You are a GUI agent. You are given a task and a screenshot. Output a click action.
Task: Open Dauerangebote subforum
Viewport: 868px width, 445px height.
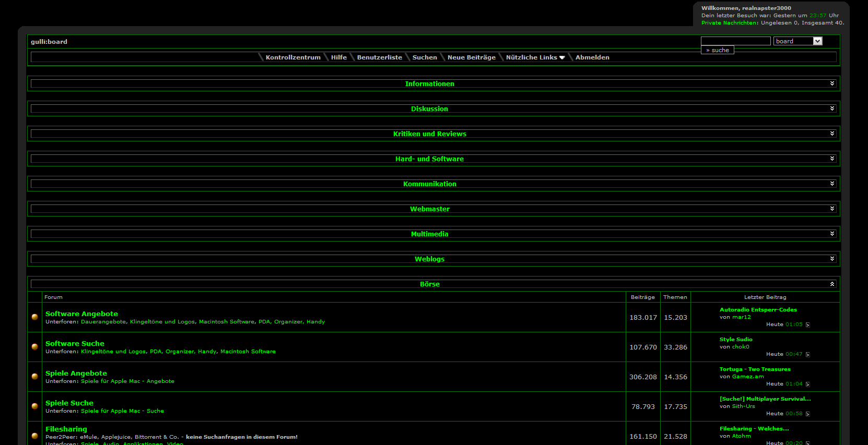pyautogui.click(x=103, y=322)
